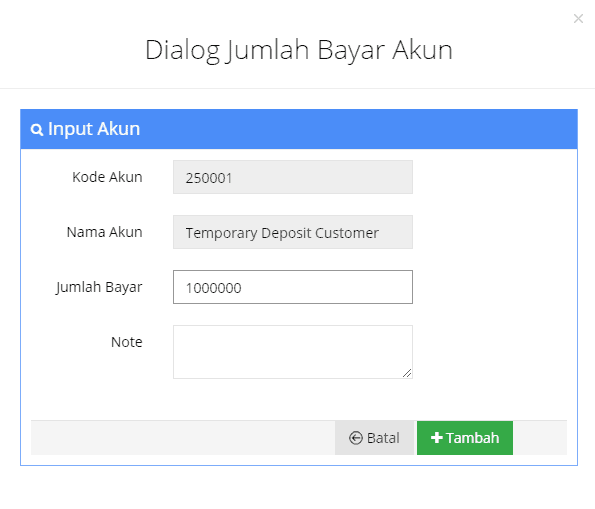Select the Kode Akun field showing 250001
The height and width of the screenshot is (509, 595).
293,177
